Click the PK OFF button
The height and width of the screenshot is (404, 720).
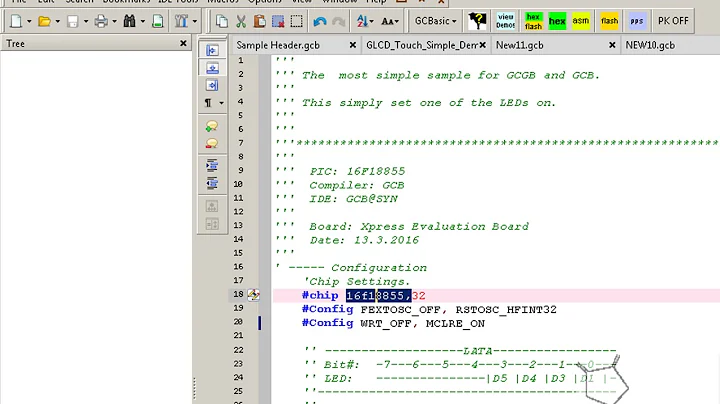[x=673, y=21]
